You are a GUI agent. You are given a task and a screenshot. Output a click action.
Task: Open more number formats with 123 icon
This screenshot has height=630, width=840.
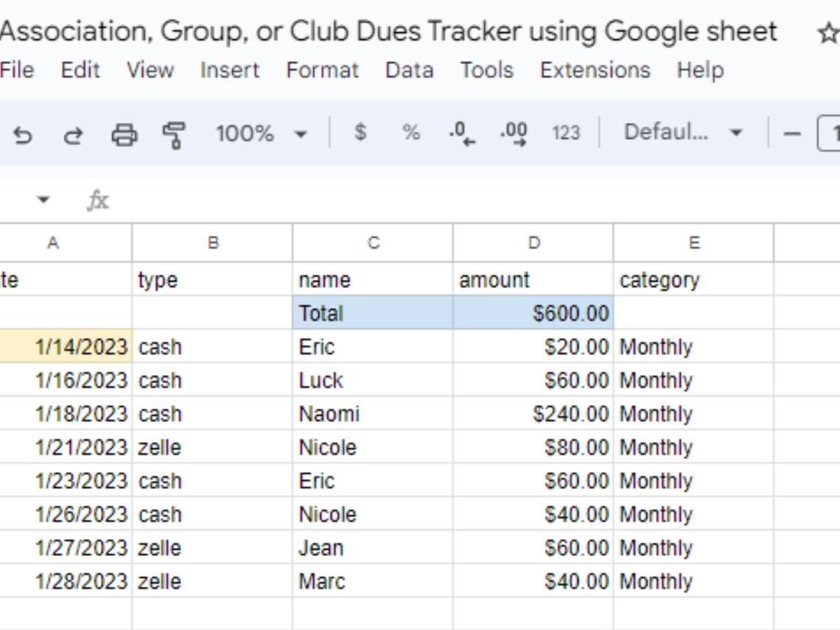566,133
